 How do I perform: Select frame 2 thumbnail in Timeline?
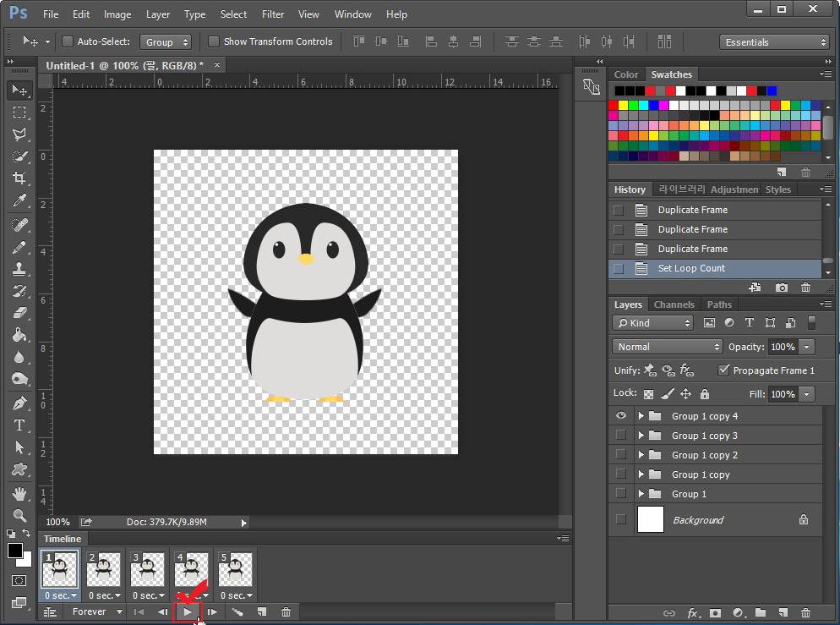pos(103,568)
